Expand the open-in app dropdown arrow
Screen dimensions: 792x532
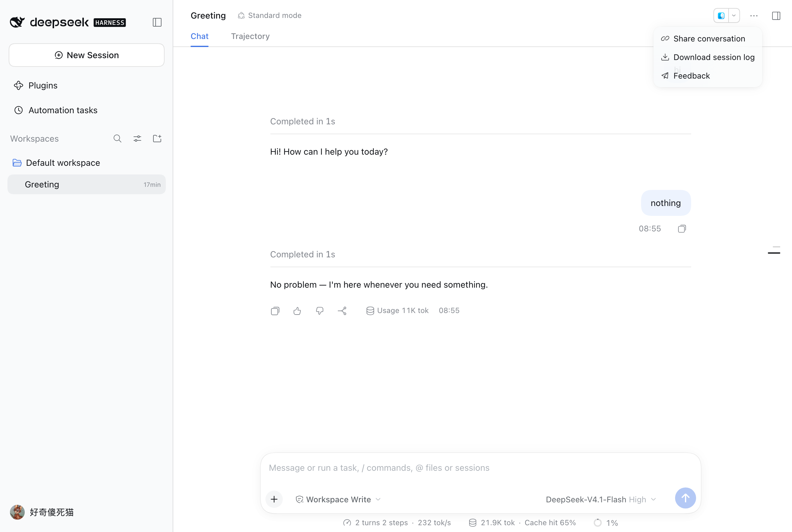coord(734,15)
